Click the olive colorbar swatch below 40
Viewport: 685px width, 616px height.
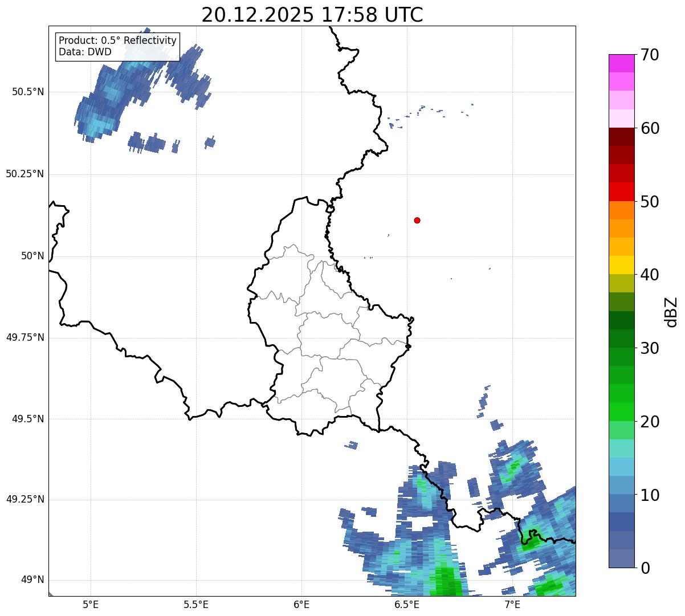pos(622,283)
